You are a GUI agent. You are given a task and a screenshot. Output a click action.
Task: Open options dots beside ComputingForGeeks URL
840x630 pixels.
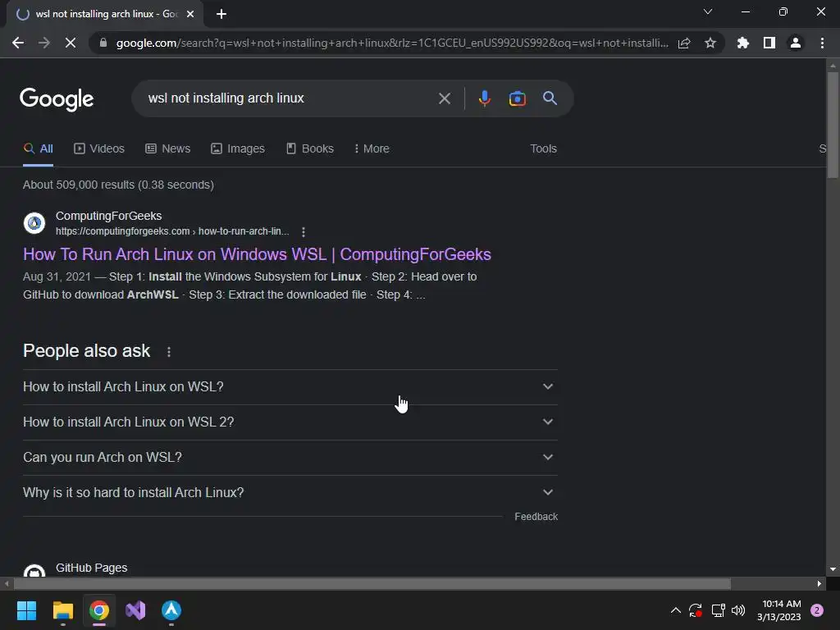tap(304, 232)
